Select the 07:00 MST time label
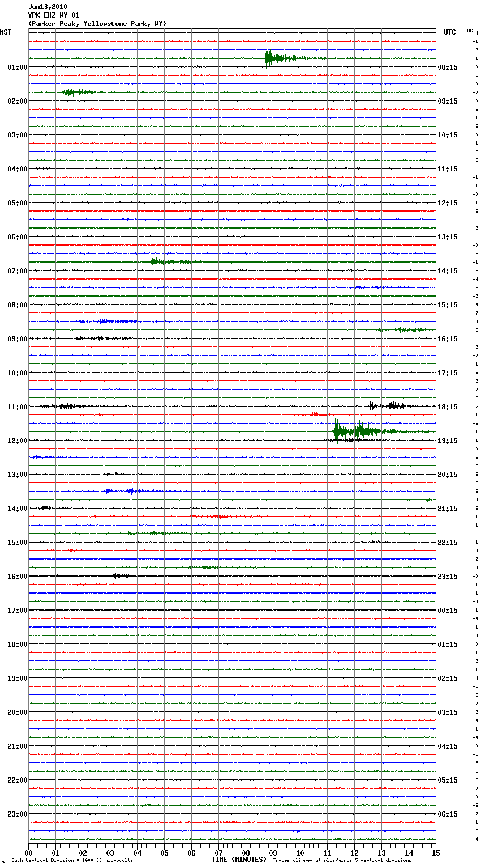The width and height of the screenshot is (481, 868). (17, 271)
